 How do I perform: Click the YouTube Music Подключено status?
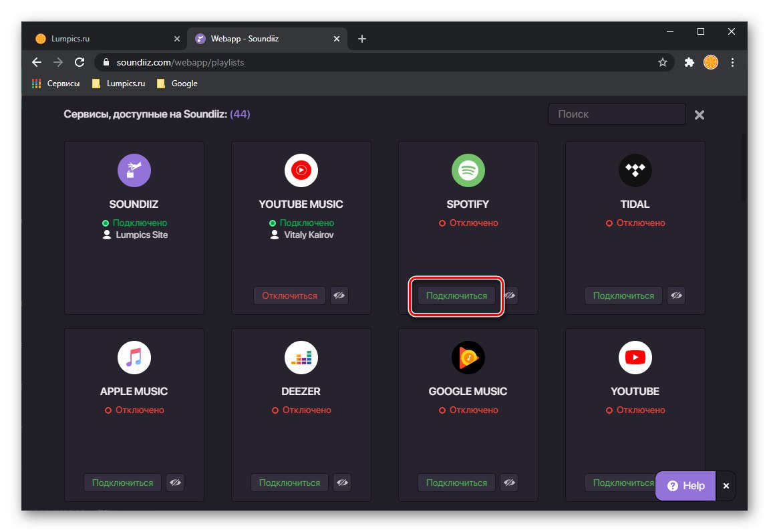click(x=301, y=223)
